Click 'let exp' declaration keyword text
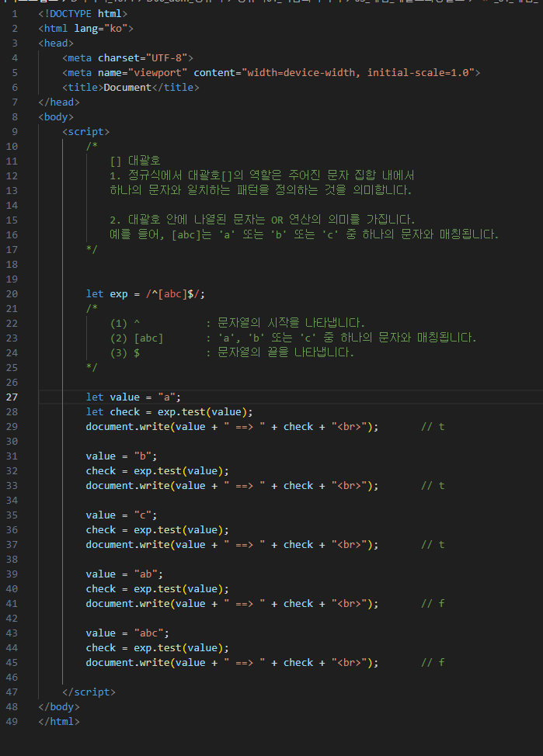This screenshot has width=543, height=756. [106, 294]
